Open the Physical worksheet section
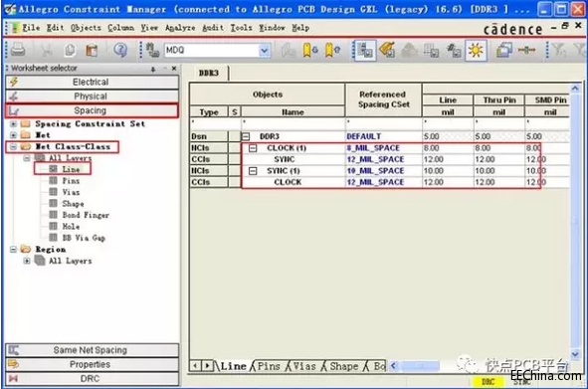Screen dimensions: 588x389 point(92,97)
